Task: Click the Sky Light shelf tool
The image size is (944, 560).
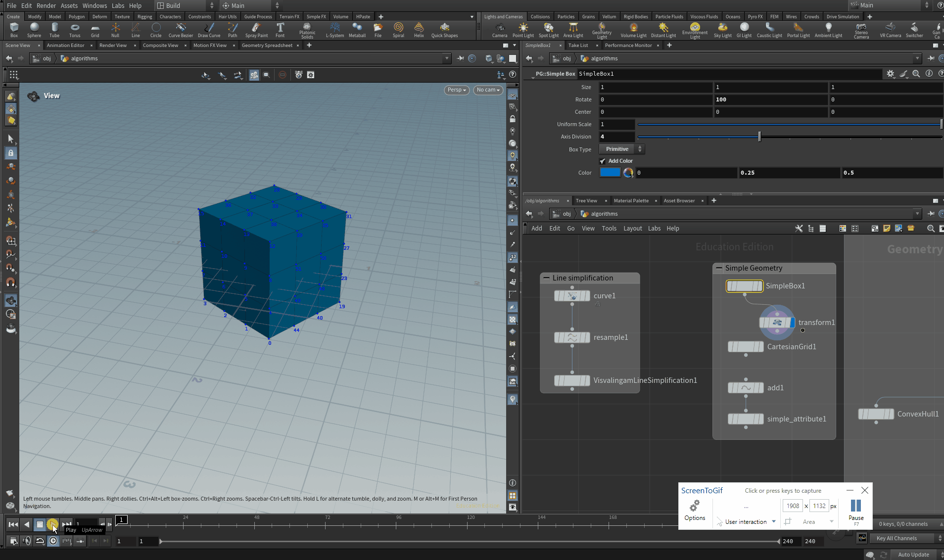Action: click(x=722, y=29)
